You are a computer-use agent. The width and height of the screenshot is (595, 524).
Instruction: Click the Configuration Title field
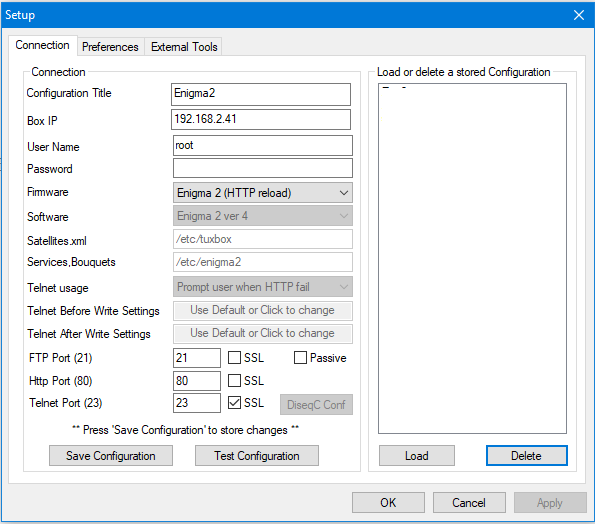pos(261,94)
